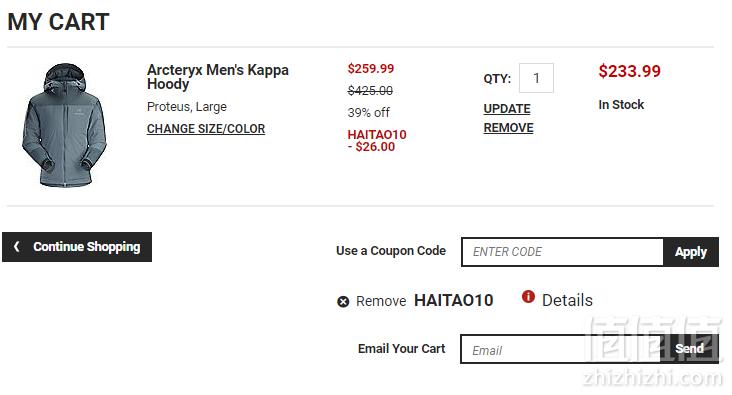Focus the ENTER CODE coupon field
The height and width of the screenshot is (395, 732).
tap(563, 252)
